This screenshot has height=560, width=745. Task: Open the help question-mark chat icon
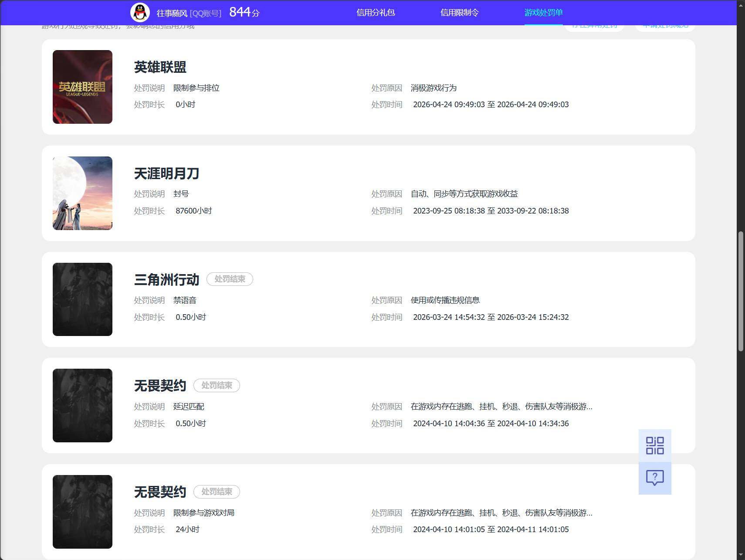[655, 478]
